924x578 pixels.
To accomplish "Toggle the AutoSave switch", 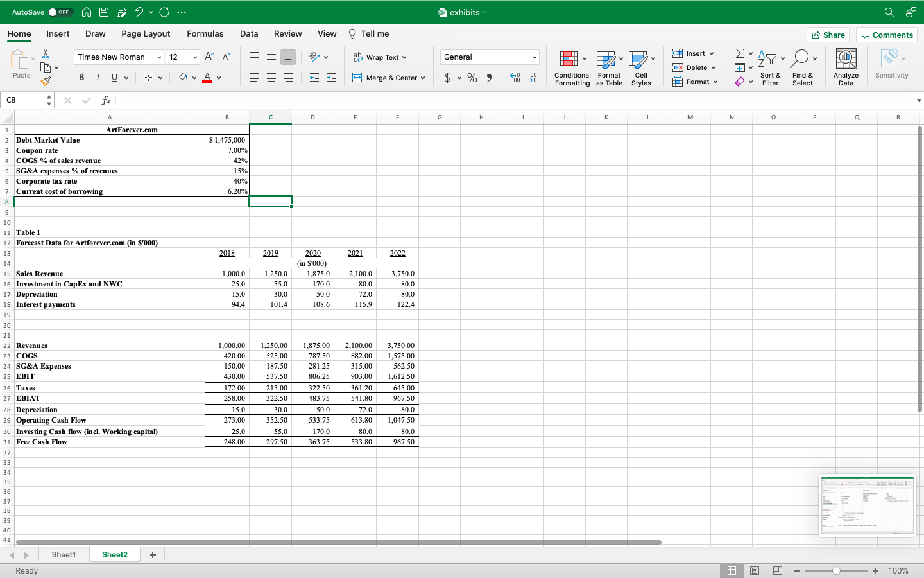I will click(61, 12).
